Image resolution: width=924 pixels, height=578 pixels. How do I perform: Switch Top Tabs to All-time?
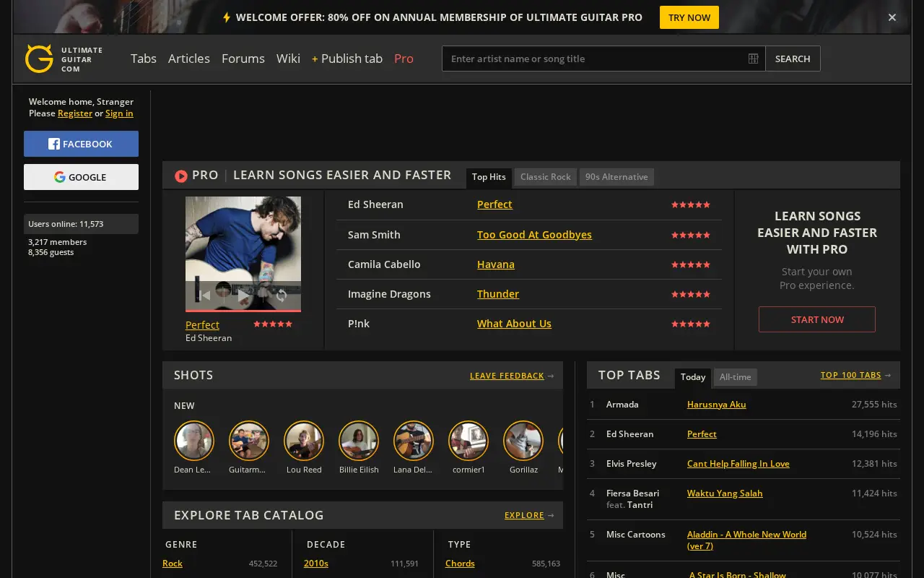tap(736, 377)
